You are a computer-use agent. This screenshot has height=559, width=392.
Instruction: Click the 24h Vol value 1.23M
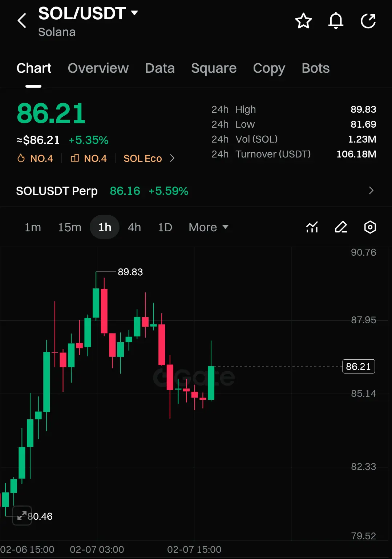coord(362,139)
